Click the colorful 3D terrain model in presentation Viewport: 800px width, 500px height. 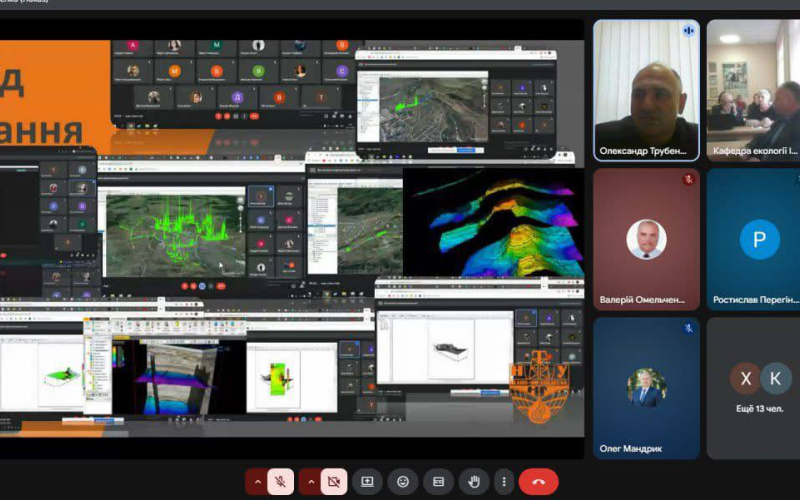coord(495,223)
